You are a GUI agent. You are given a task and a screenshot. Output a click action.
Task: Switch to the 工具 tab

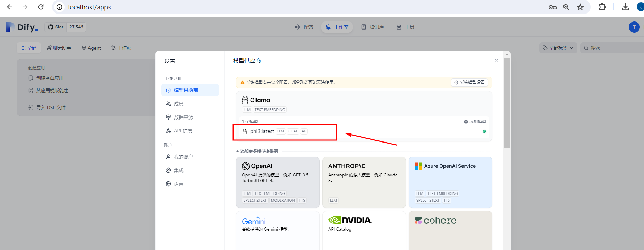pyautogui.click(x=406, y=27)
